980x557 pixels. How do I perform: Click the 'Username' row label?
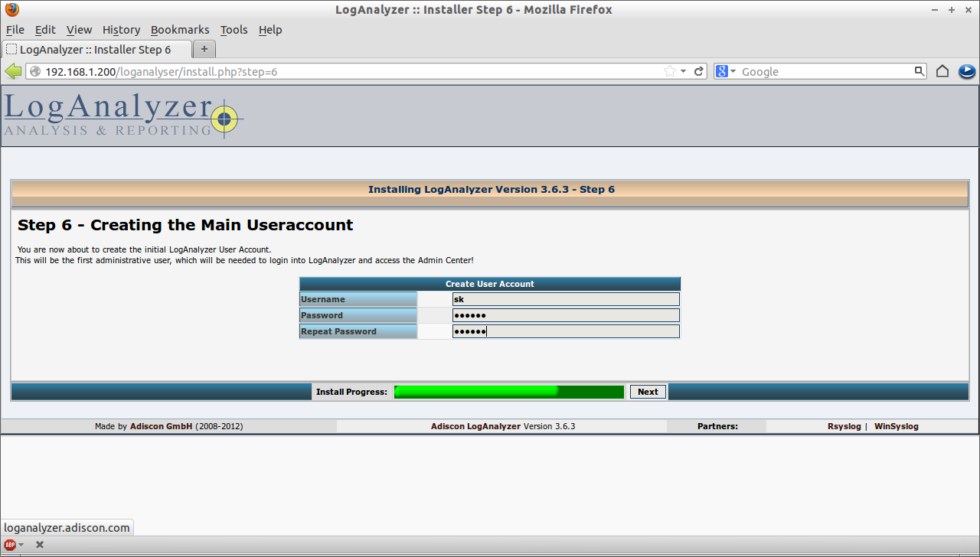point(358,299)
